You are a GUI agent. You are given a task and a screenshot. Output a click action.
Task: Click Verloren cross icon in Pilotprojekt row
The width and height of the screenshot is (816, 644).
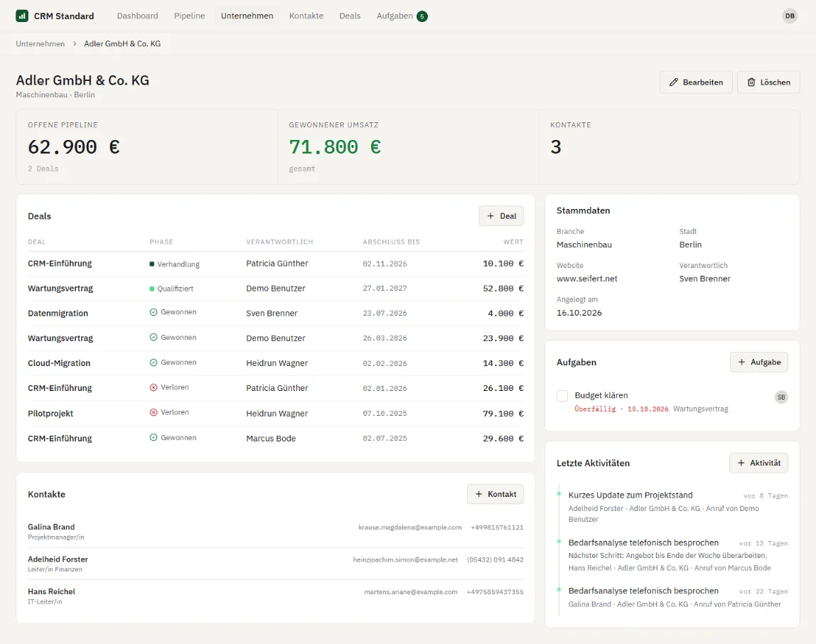pyautogui.click(x=154, y=412)
